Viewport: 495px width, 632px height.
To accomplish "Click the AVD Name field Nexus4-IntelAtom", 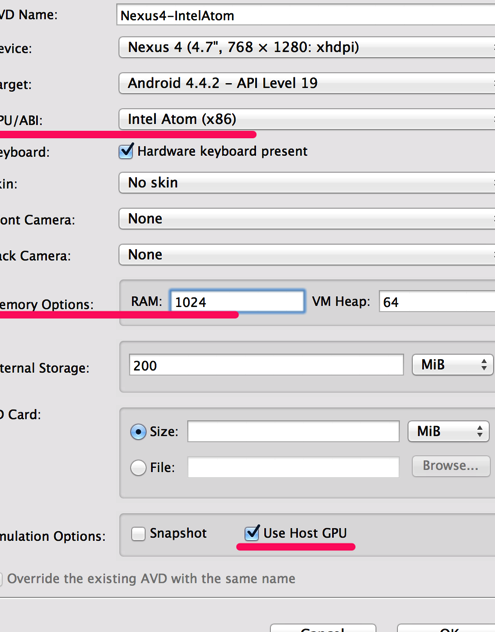I will [306, 15].
